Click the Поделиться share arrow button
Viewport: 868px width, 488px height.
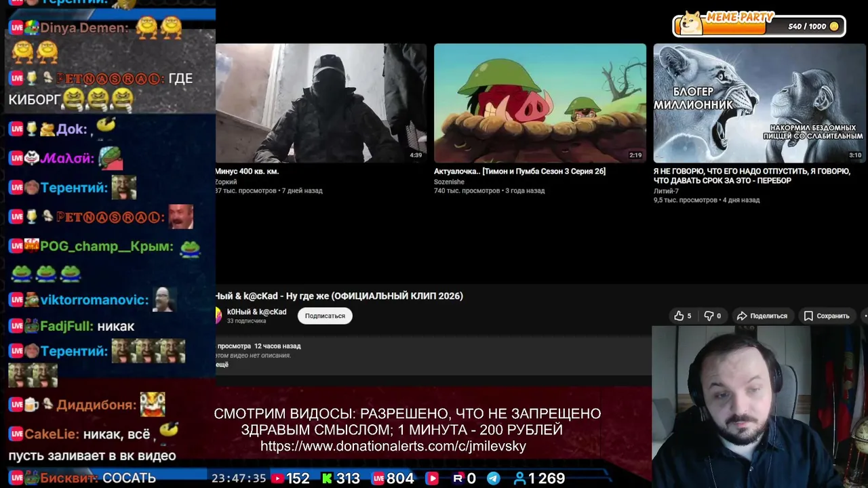762,316
